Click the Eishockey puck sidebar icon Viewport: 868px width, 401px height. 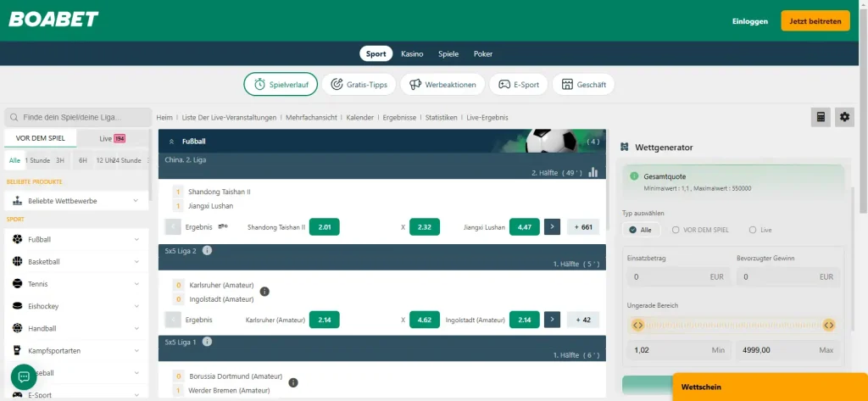coord(17,306)
